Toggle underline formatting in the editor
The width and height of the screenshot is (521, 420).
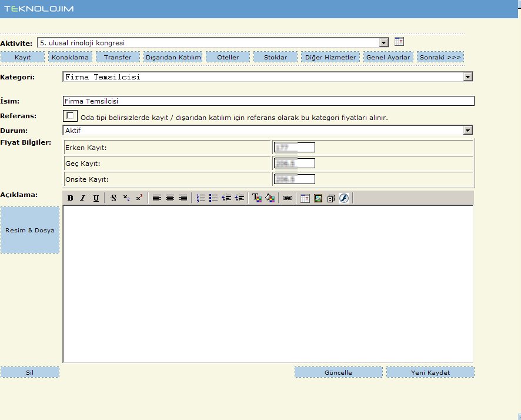point(96,198)
